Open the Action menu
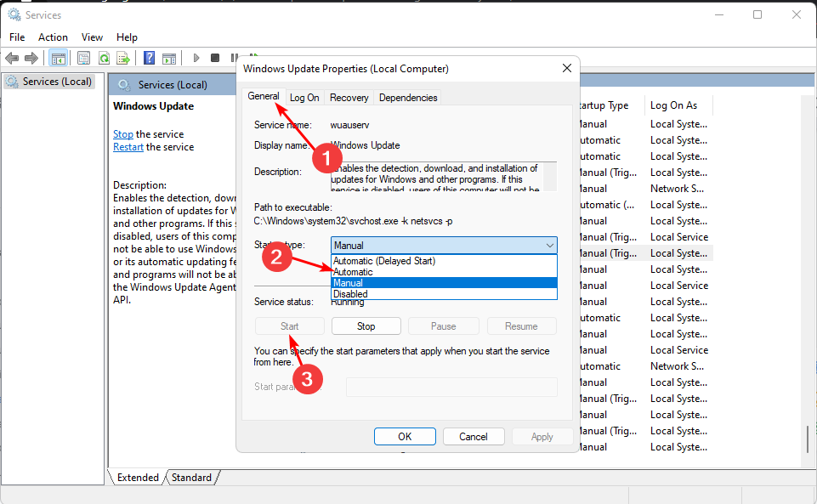 point(53,37)
